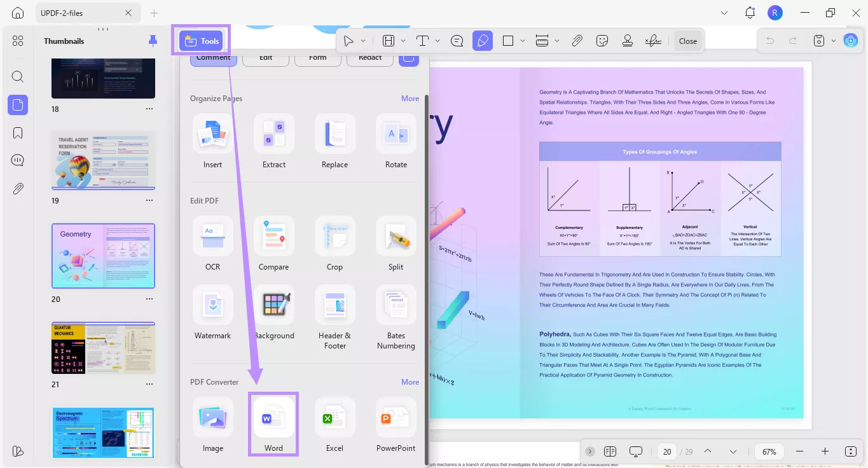Click More next to PDF Converter
Screen dimensions: 868x468
pos(410,382)
